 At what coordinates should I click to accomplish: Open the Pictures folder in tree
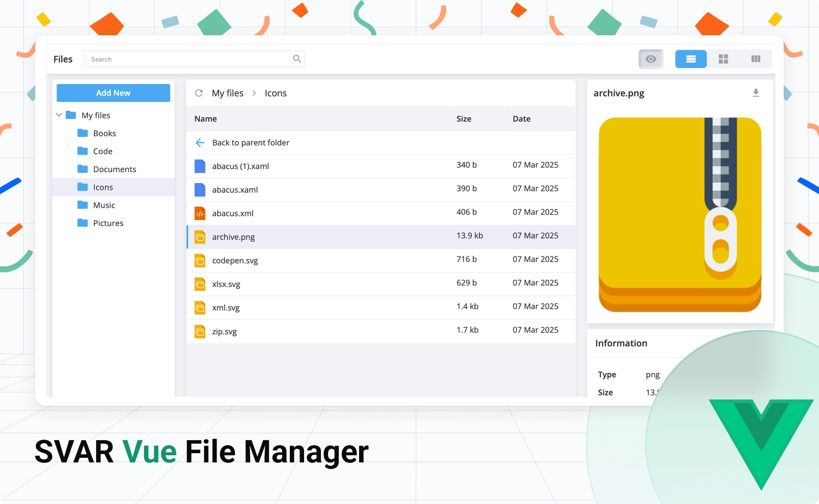(108, 223)
